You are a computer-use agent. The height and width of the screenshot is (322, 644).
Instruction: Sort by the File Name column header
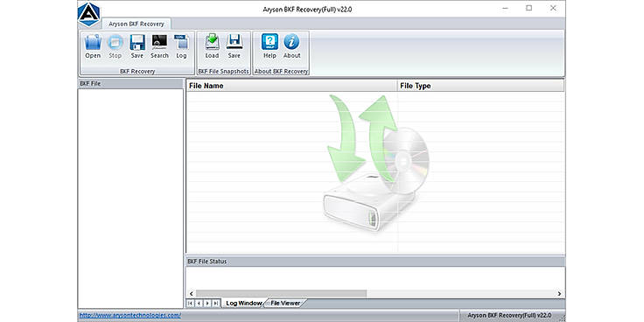291,86
